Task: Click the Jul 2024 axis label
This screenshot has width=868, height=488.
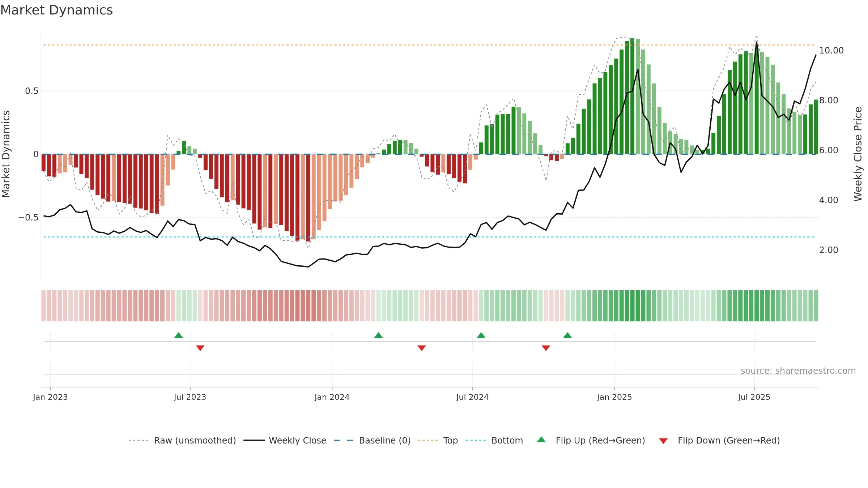Action: [x=472, y=397]
